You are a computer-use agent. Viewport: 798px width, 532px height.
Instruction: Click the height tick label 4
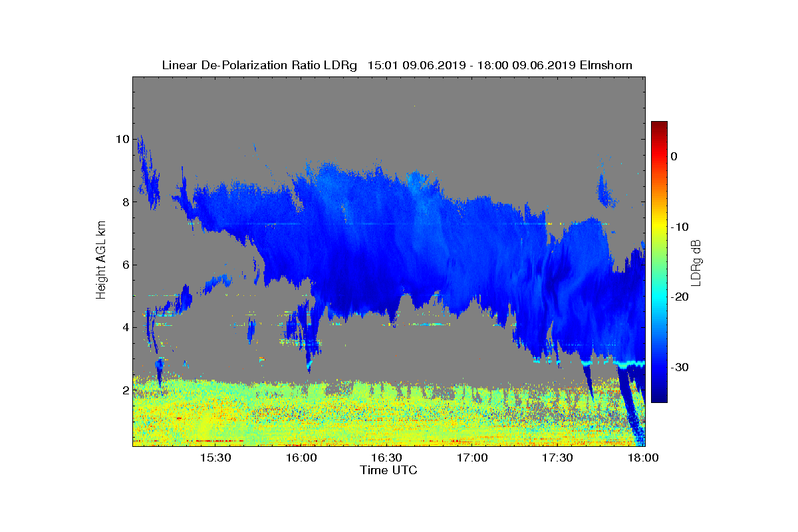[124, 327]
